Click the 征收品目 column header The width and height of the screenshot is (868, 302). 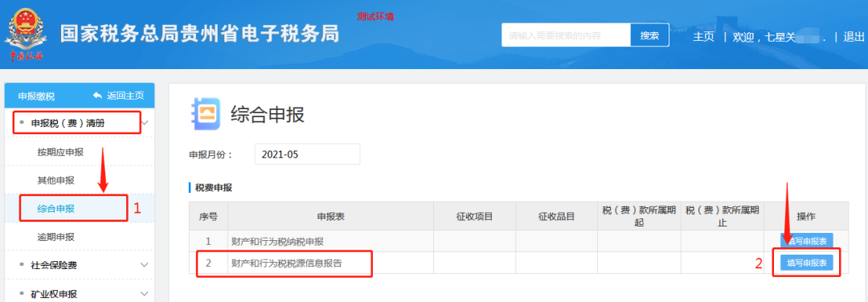coord(556,216)
